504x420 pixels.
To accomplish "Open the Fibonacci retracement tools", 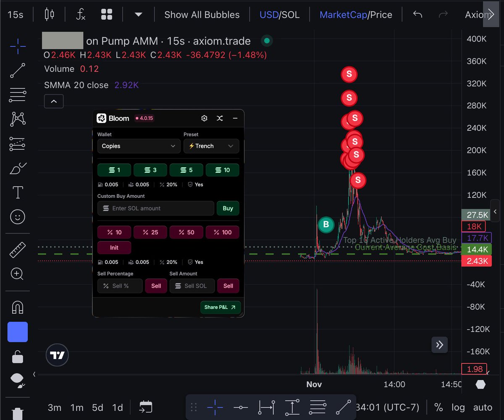I will click(18, 95).
